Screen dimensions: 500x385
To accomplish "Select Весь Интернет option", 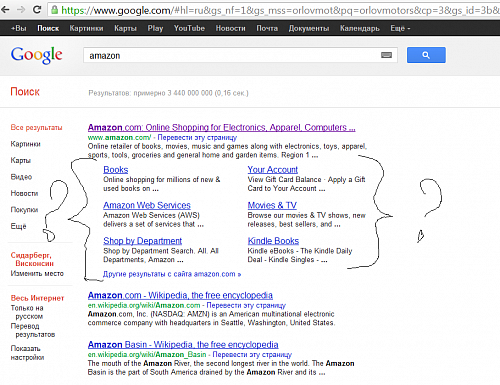I will [37, 298].
